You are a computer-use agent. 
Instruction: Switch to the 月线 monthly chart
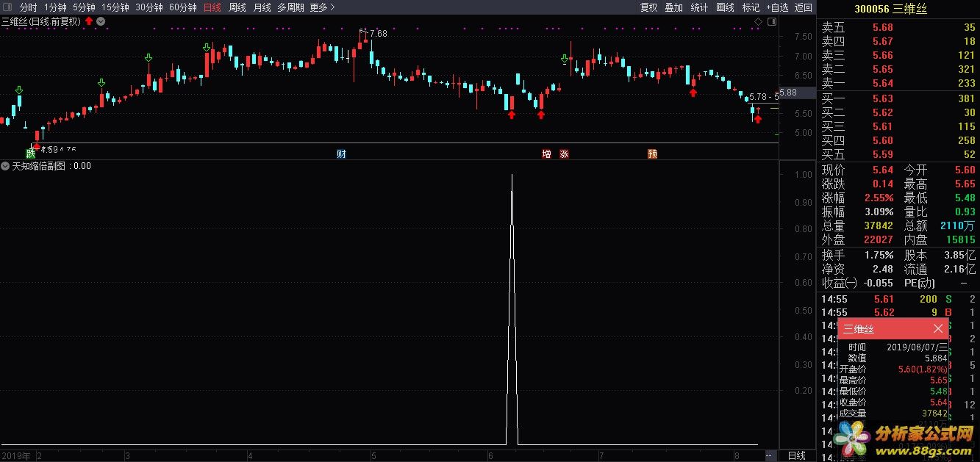click(262, 7)
